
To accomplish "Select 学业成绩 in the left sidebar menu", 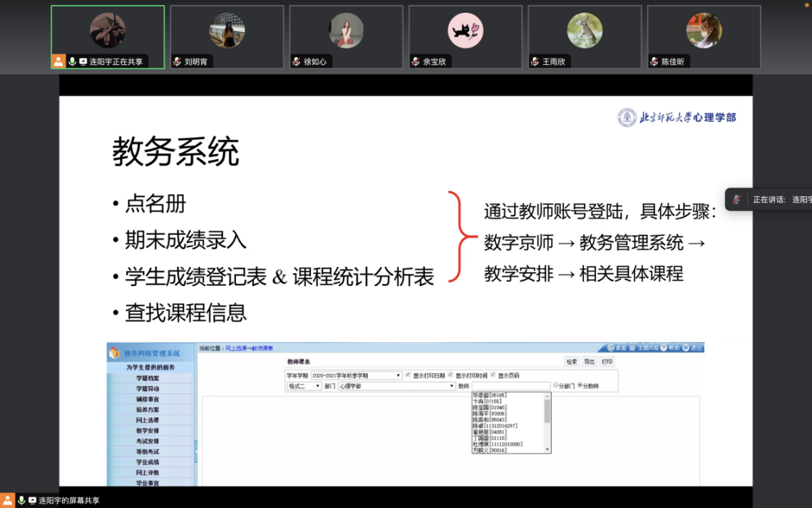I will point(148,462).
